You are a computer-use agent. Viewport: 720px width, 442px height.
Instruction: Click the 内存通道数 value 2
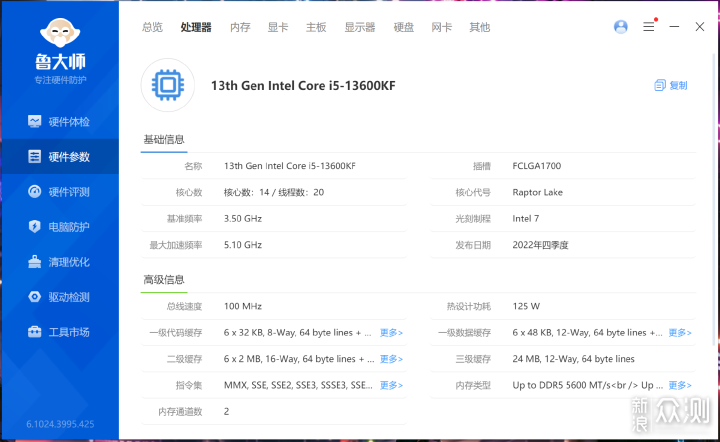226,411
